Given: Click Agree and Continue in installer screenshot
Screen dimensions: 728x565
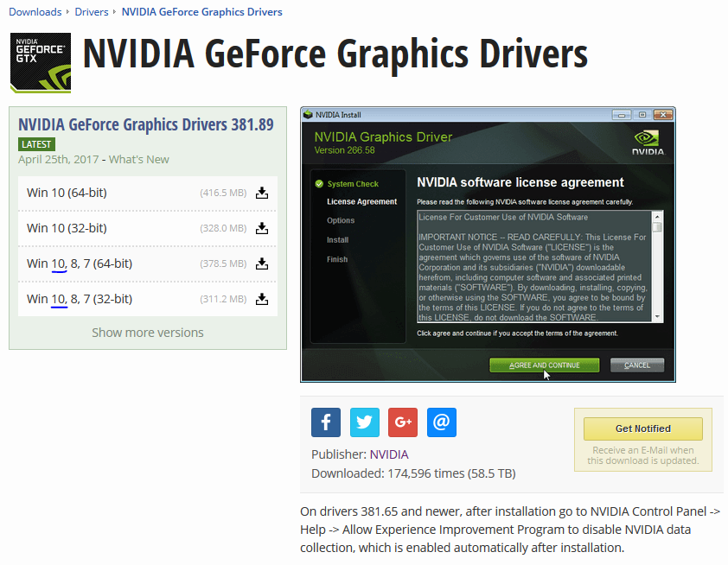Looking at the screenshot, I should 544,365.
